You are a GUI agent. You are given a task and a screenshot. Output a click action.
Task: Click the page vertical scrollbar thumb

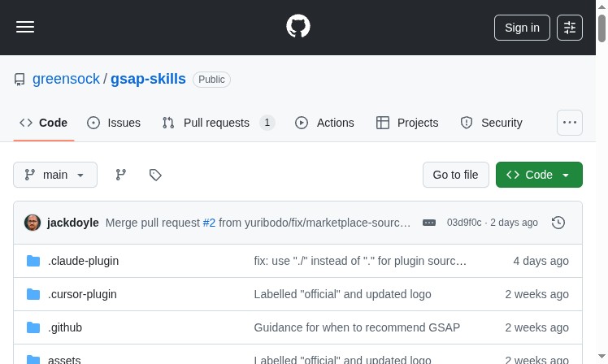click(x=601, y=28)
